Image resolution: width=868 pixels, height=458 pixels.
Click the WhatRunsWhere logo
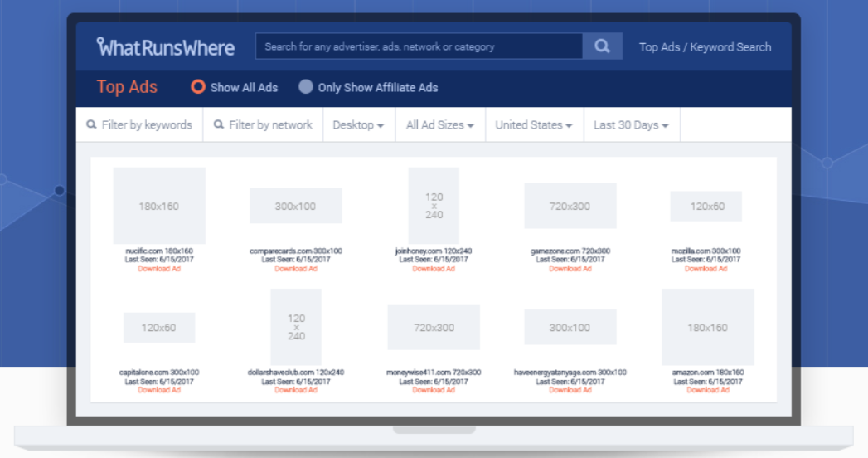tap(166, 47)
